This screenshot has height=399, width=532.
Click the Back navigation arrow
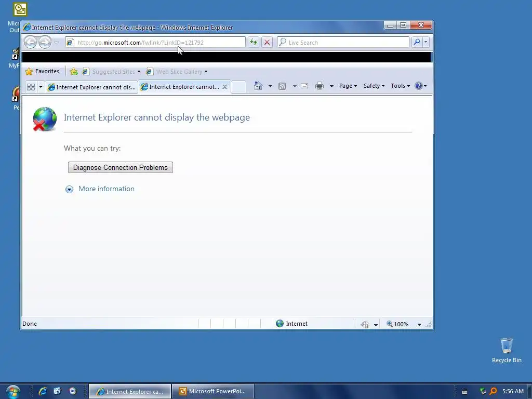point(31,42)
